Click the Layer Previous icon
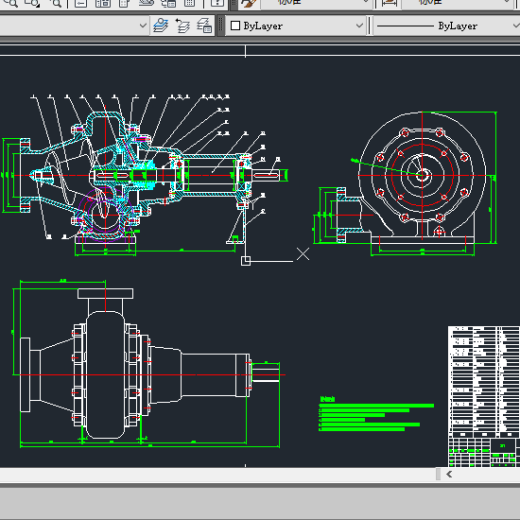This screenshot has height=520, width=520. coord(182,26)
